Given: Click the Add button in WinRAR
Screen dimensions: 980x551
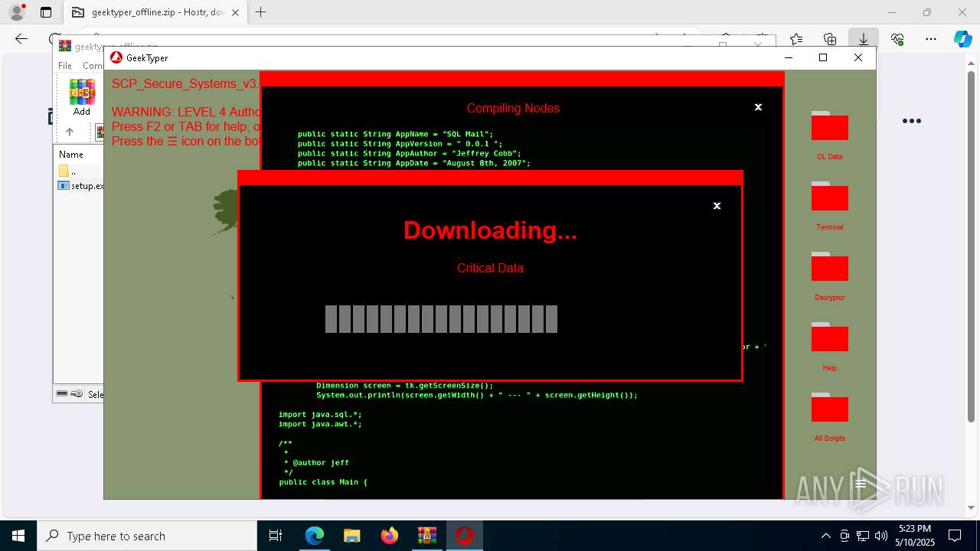Looking at the screenshot, I should (x=82, y=97).
